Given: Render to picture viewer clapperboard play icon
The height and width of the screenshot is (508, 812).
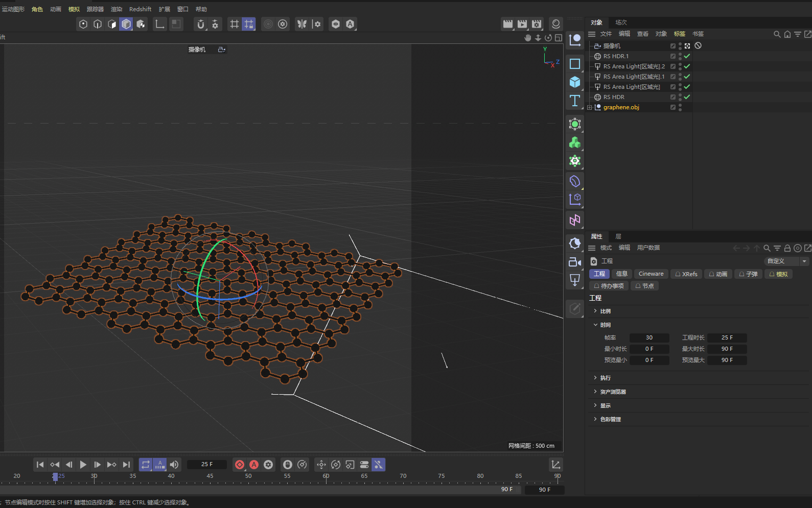Looking at the screenshot, I should point(522,24).
